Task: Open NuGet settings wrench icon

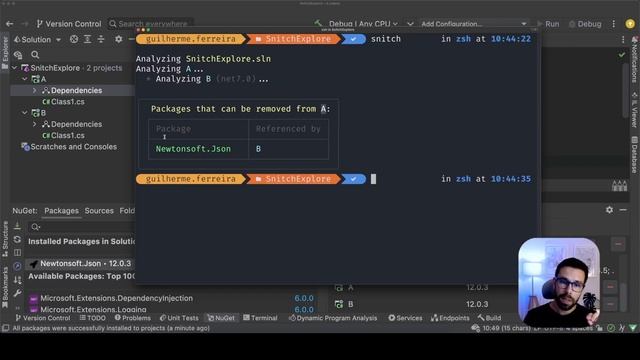Action: [x=17, y=293]
